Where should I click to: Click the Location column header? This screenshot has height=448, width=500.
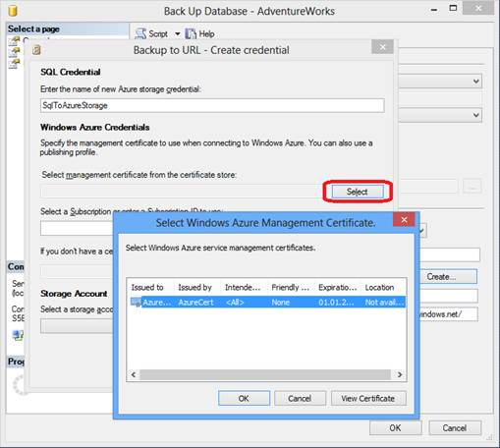pos(380,287)
